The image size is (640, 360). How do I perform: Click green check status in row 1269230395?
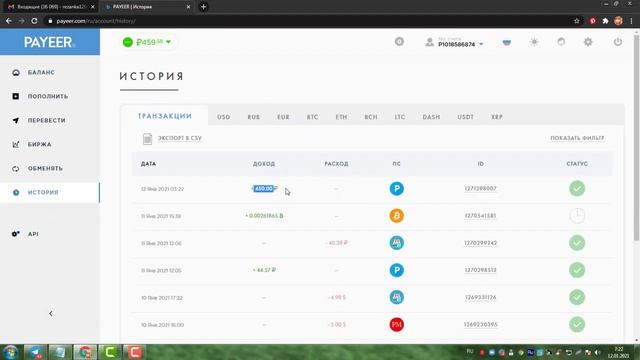tap(577, 324)
